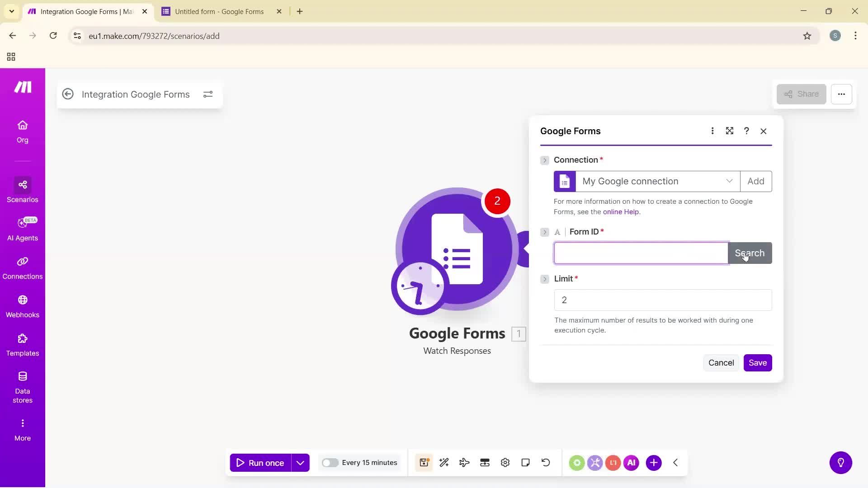Click the notes icon in the bottom toolbar
Viewport: 868px width, 488px height.
point(525,463)
